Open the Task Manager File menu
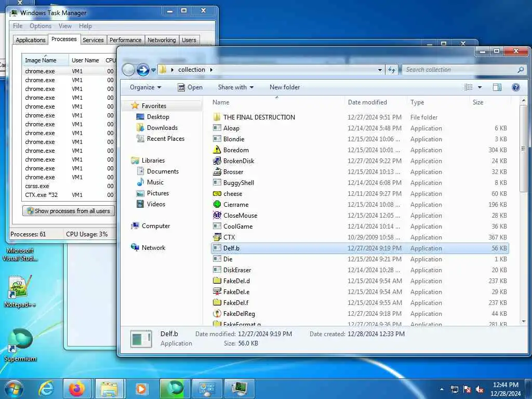532x399 pixels. click(18, 26)
